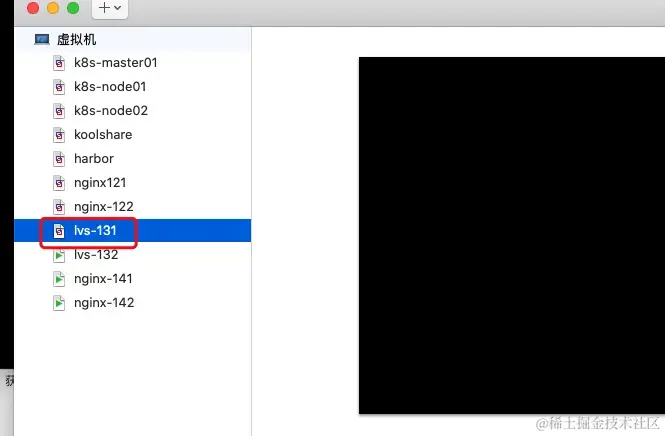The image size is (665, 436).
Task: Click the yellow minimize window button
Action: click(53, 8)
